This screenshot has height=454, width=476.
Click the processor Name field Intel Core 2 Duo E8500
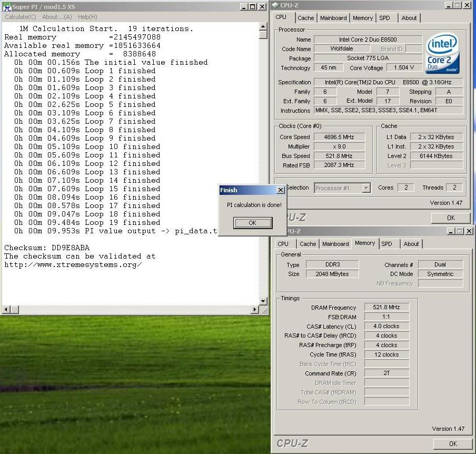coord(368,40)
